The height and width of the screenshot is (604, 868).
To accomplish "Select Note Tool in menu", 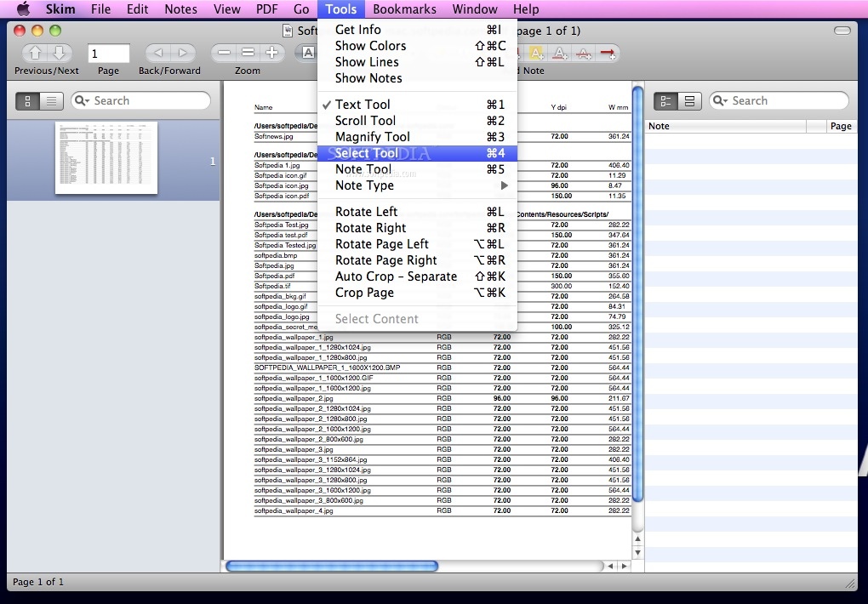I will tap(417, 169).
